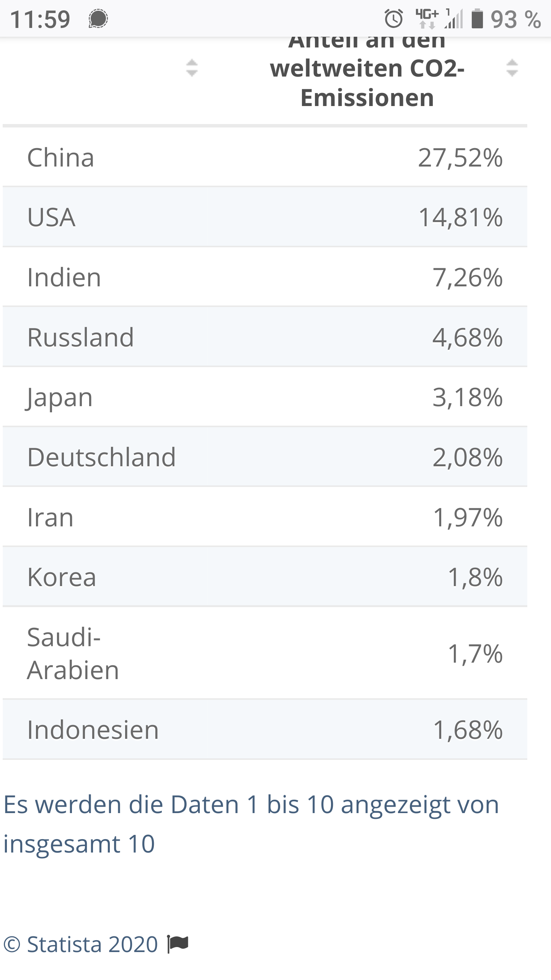
Task: Select the China table row
Action: pos(265,157)
